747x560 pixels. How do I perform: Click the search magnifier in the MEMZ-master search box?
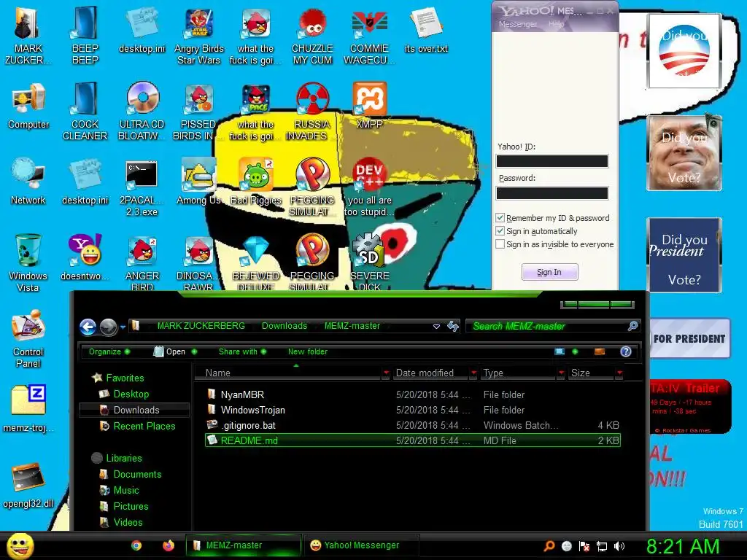(x=632, y=326)
